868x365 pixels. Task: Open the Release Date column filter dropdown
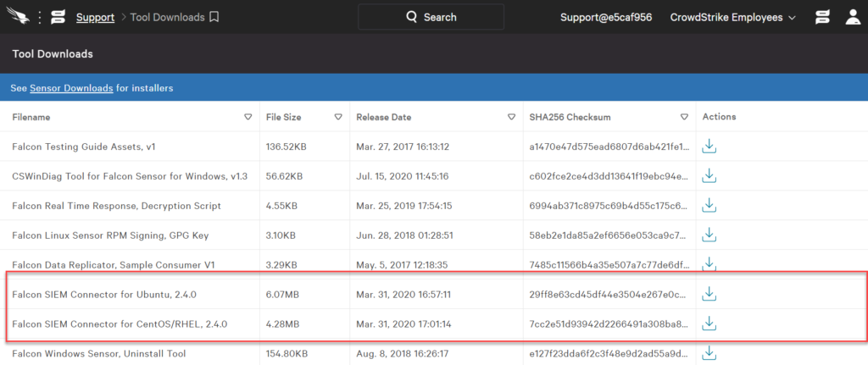click(511, 117)
